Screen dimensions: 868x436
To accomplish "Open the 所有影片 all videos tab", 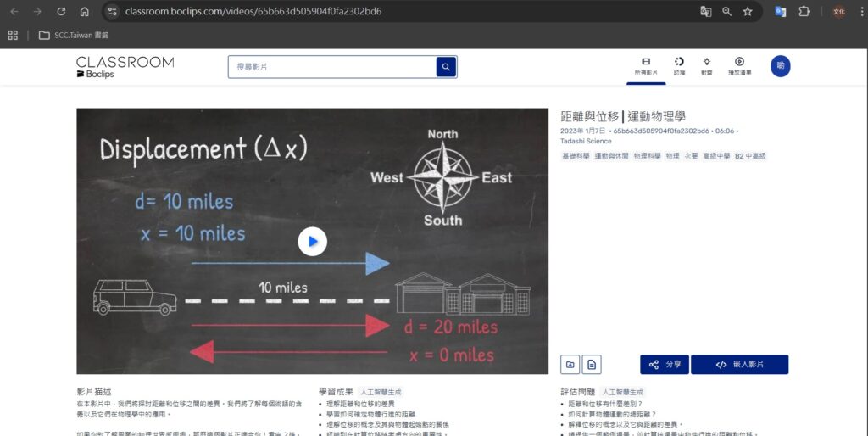I will coord(646,66).
